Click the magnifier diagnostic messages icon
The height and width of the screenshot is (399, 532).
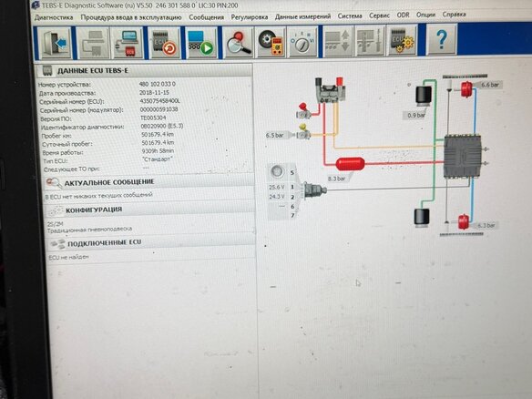point(238,43)
